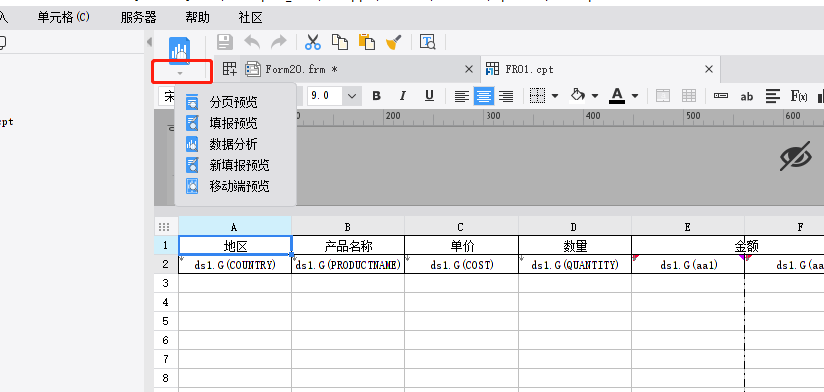Open the find text tool

pyautogui.click(x=428, y=42)
